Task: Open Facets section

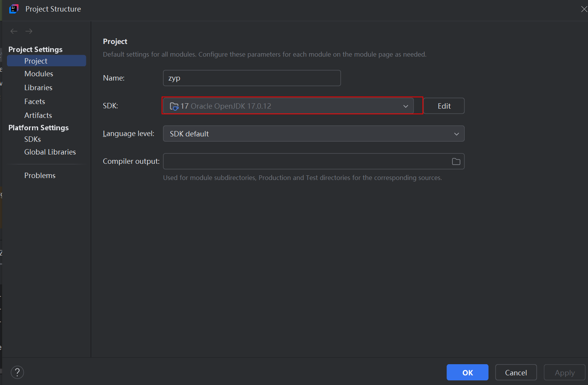Action: point(35,101)
